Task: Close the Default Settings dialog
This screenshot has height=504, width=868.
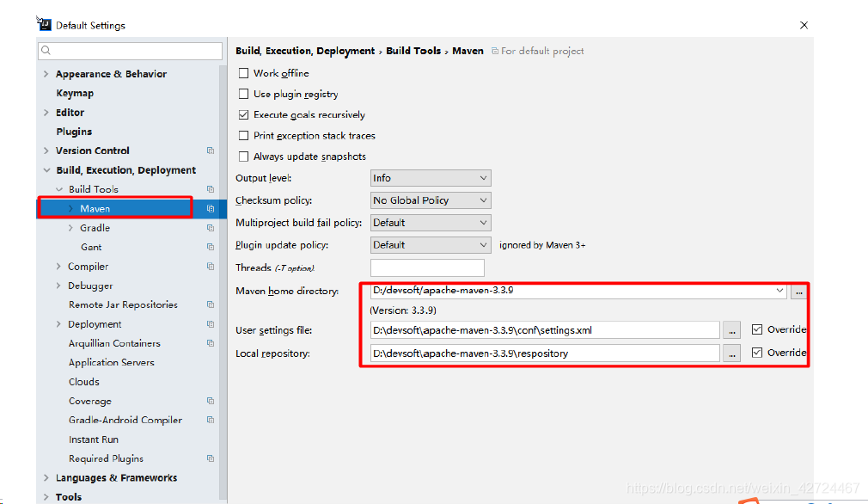Action: pos(804,25)
